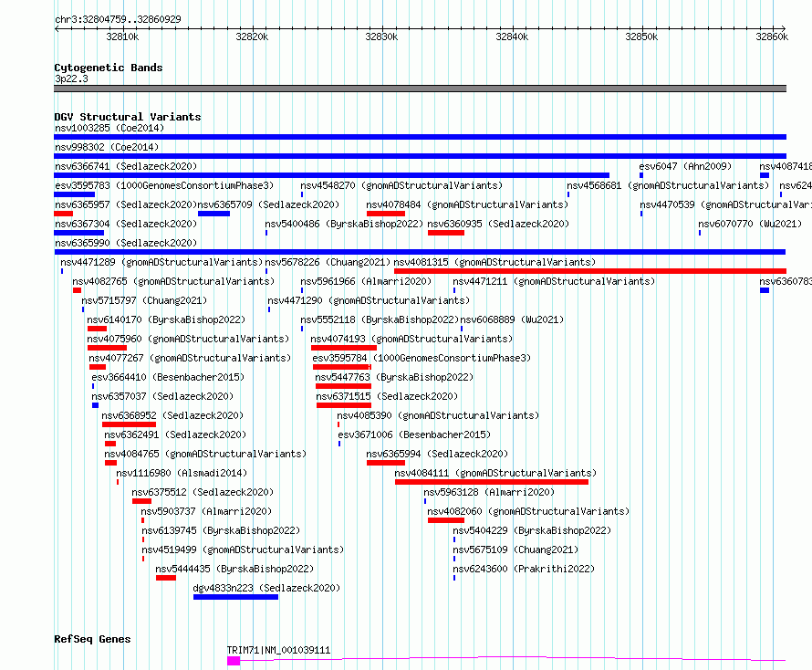Click nsv6360935 (Sedlazeck2020) label
The image size is (812, 670).
click(498, 224)
